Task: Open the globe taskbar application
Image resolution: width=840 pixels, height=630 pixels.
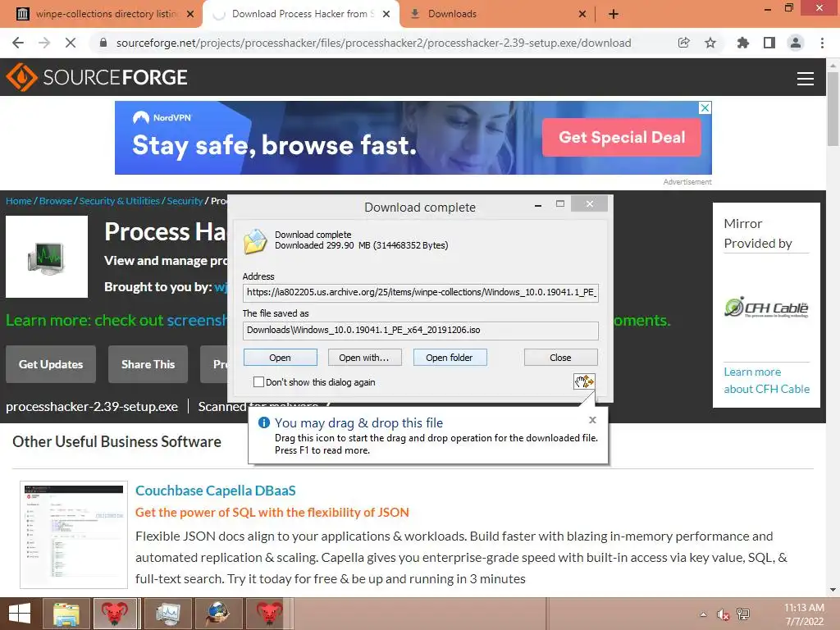Action: point(218,614)
